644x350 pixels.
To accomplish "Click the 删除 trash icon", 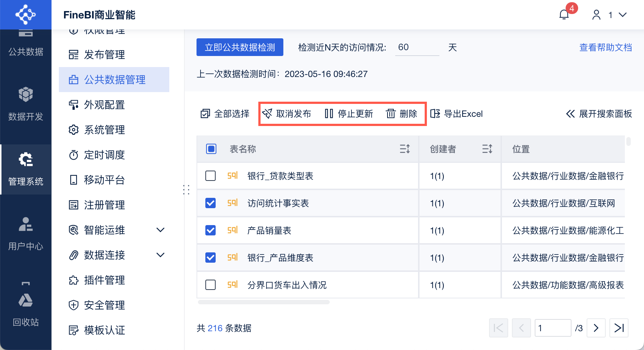I will pyautogui.click(x=390, y=113).
